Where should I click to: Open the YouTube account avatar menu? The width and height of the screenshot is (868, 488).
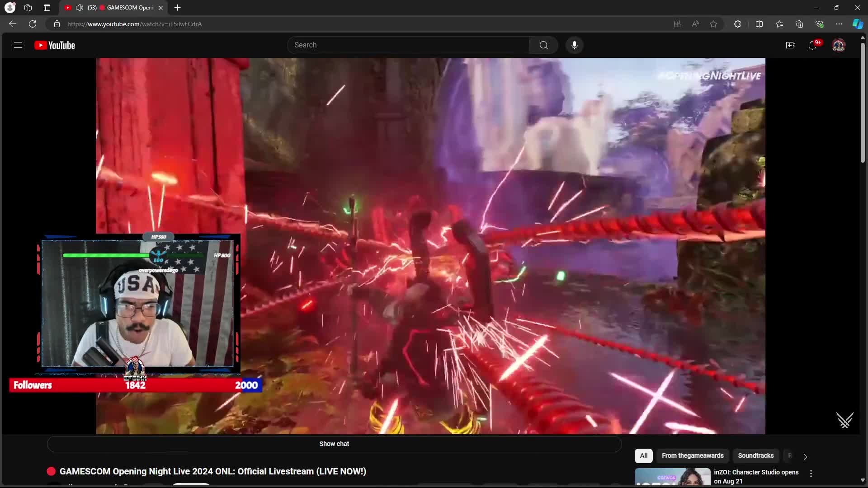(x=839, y=45)
